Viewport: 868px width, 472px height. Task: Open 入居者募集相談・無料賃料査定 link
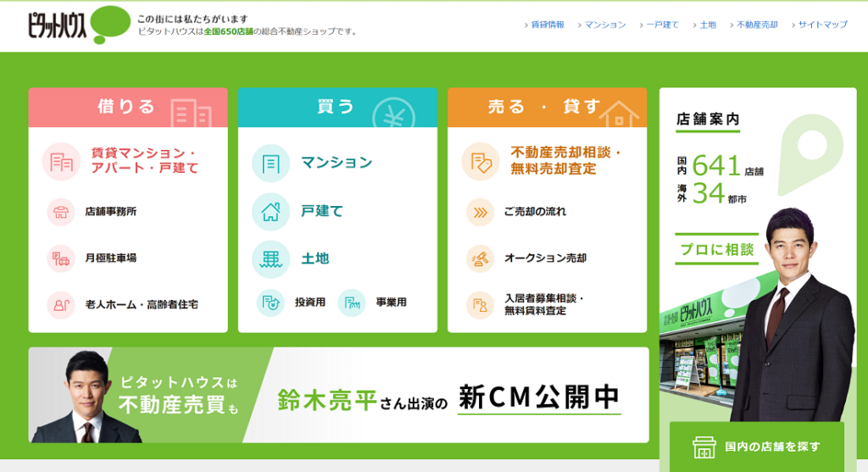coord(544,305)
